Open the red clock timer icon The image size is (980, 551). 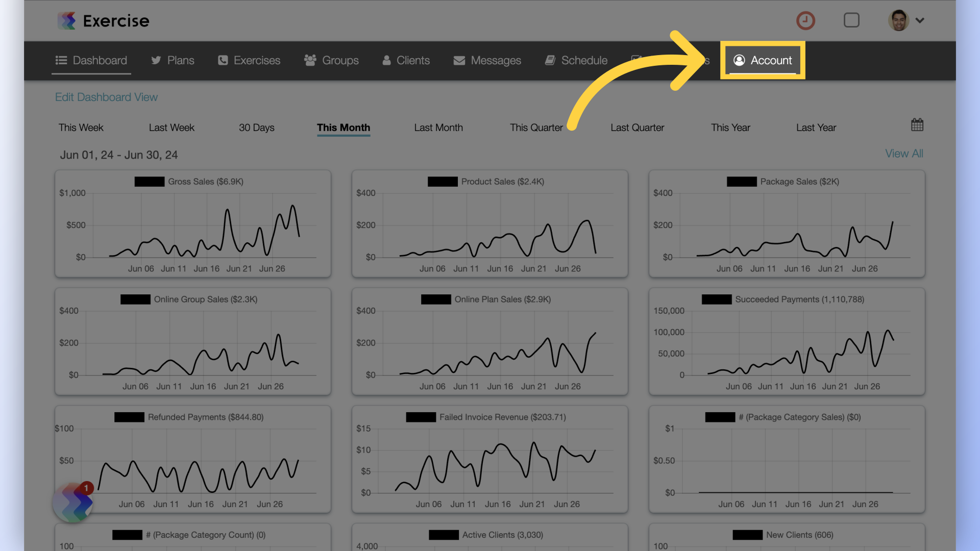[x=805, y=20]
